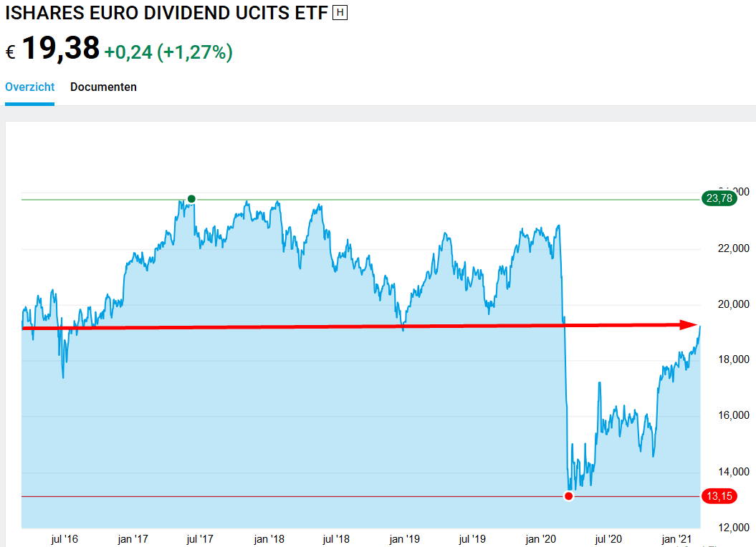Switch to the Overzicht tab
The height and width of the screenshot is (547, 756).
[x=29, y=87]
